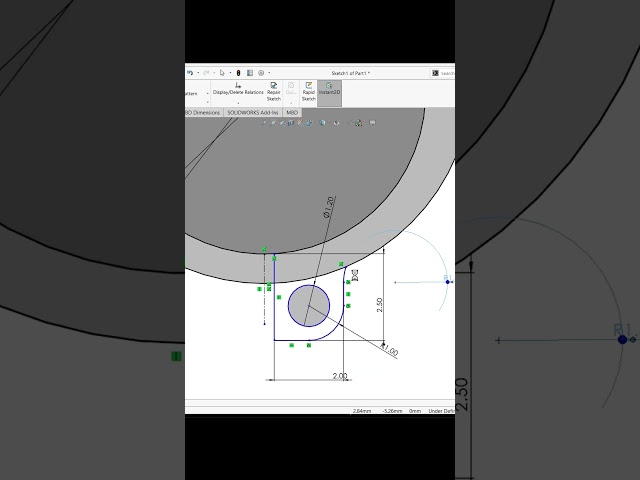Select the 2.50 vertical dimension
Viewport: 640px width, 480px height.
pyautogui.click(x=379, y=305)
